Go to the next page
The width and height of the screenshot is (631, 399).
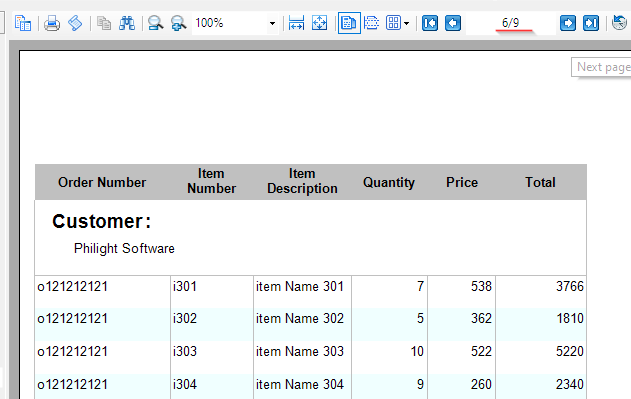tap(568, 23)
